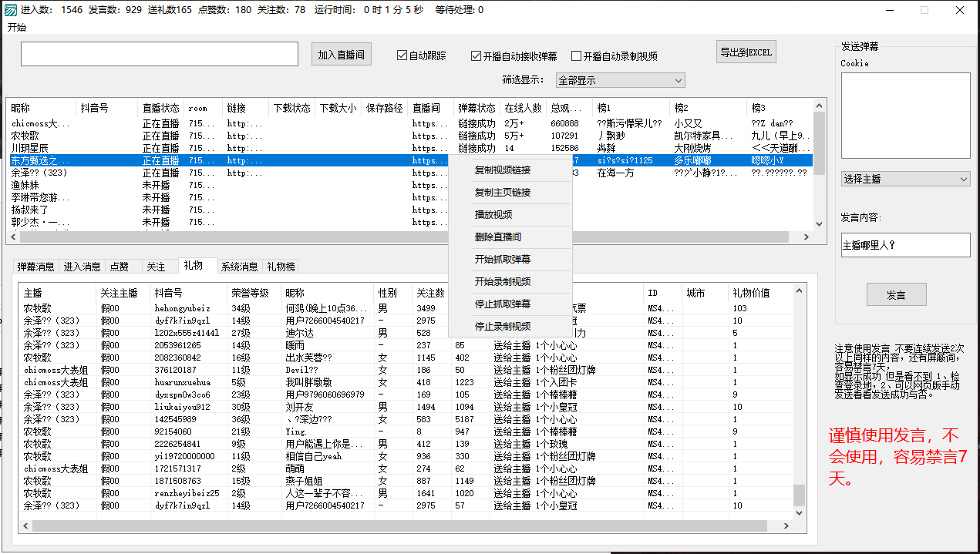This screenshot has width=980, height=554.
Task: Open the 礼物榜 tab
Action: pyautogui.click(x=281, y=267)
